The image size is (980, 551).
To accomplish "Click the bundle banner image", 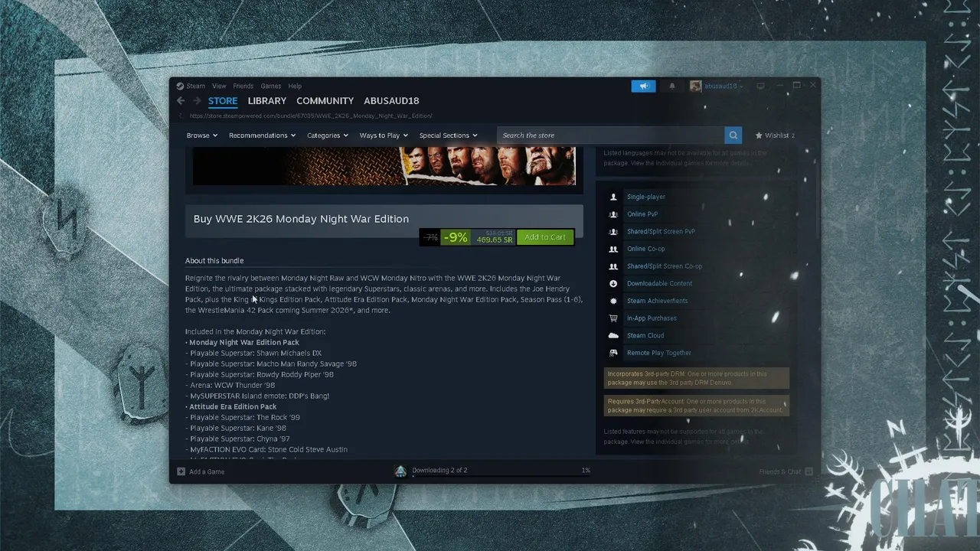I will tap(384, 166).
